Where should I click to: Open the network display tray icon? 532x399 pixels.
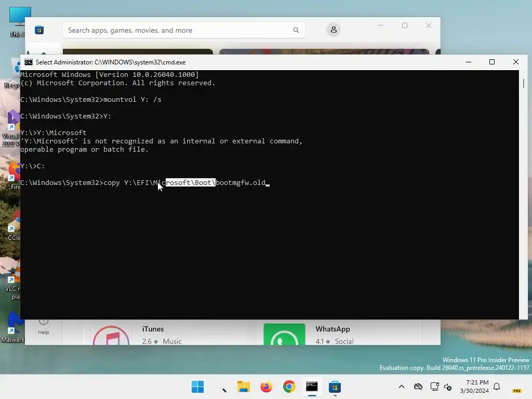click(x=434, y=387)
